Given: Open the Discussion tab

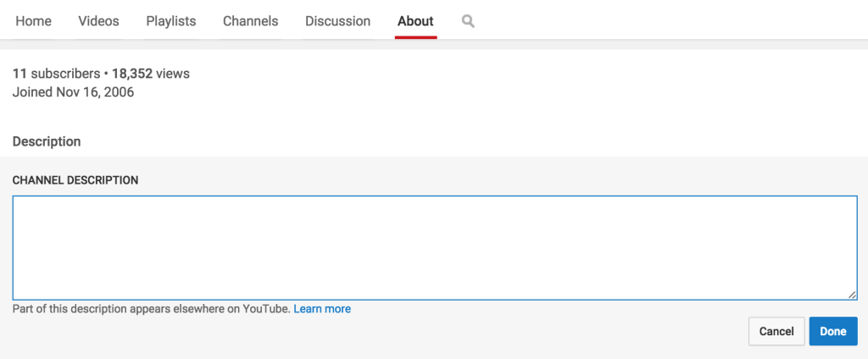Looking at the screenshot, I should pyautogui.click(x=337, y=21).
